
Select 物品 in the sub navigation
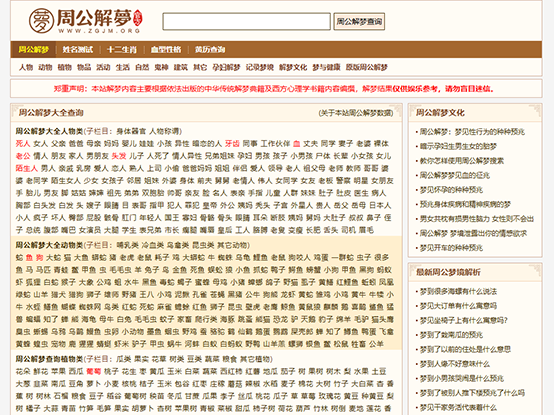pyautogui.click(x=84, y=67)
